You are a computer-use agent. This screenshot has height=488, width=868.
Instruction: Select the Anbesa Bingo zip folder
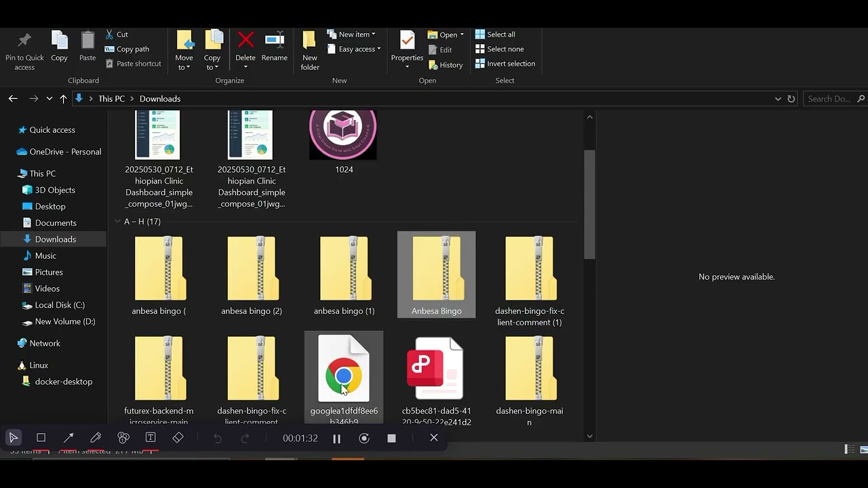(437, 274)
